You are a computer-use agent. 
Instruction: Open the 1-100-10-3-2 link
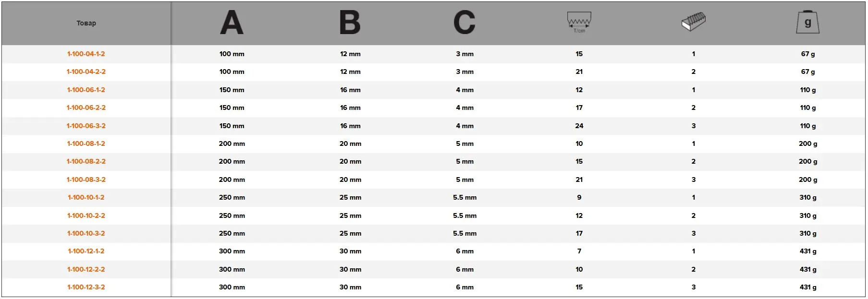pos(86,233)
